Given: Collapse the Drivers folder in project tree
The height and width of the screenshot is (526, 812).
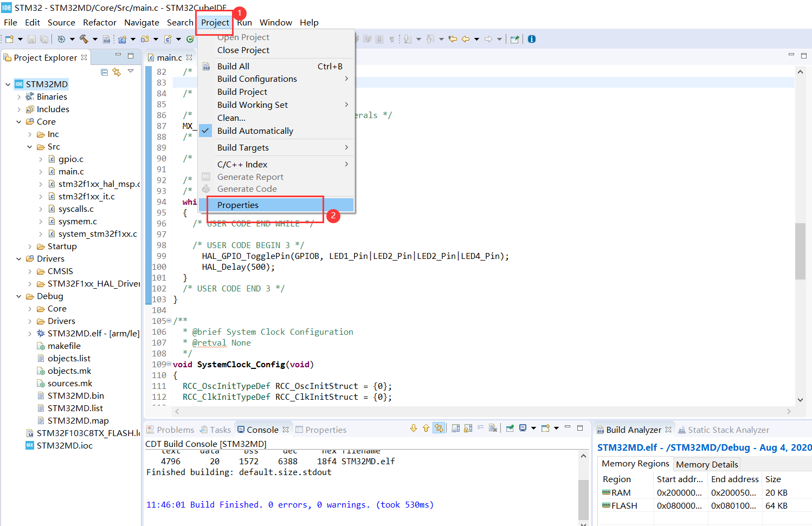Looking at the screenshot, I should pyautogui.click(x=19, y=259).
